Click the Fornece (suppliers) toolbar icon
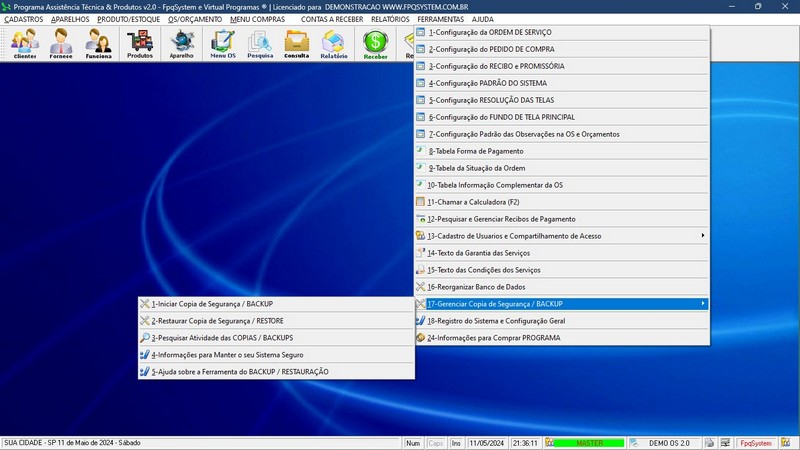Image resolution: width=800 pixels, height=450 pixels. tap(61, 43)
